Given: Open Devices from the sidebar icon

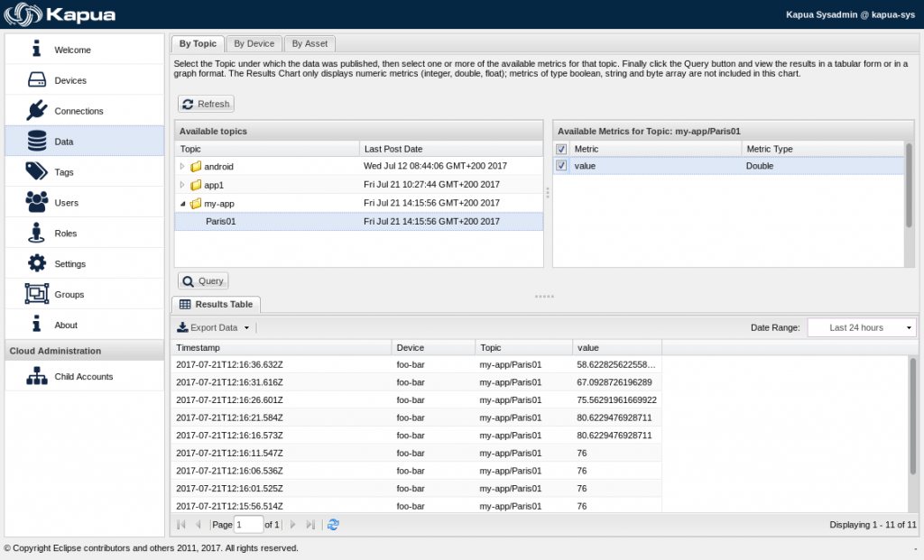Looking at the screenshot, I should [36, 79].
